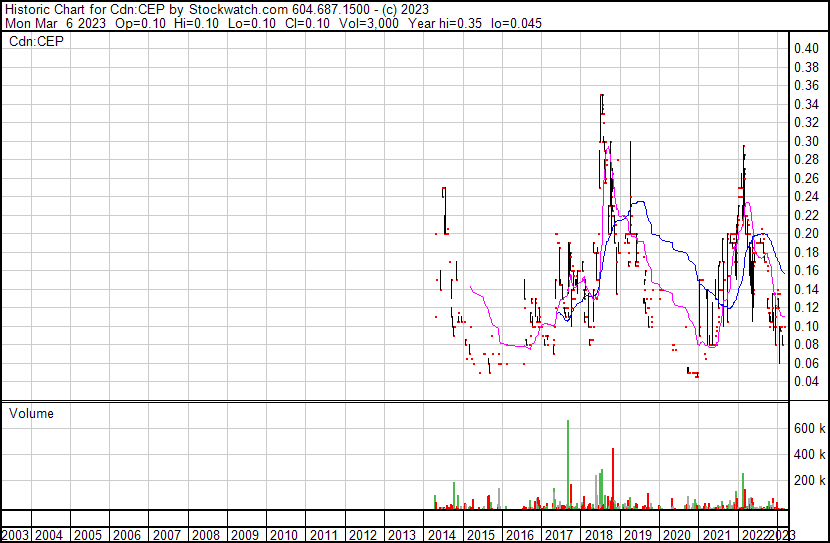830x543 pixels.
Task: Select the 2014 year label on the time axis
Action: pos(441,535)
